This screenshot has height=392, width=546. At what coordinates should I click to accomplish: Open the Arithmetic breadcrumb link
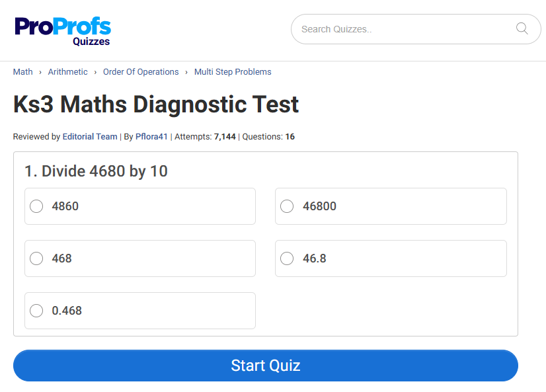(67, 72)
